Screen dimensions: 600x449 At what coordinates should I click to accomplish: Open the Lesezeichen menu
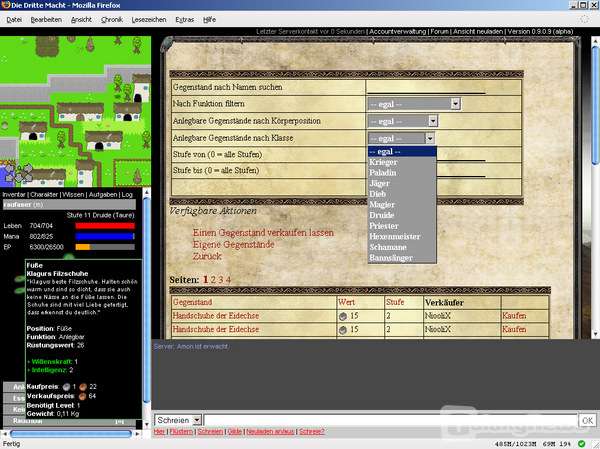pyautogui.click(x=149, y=20)
